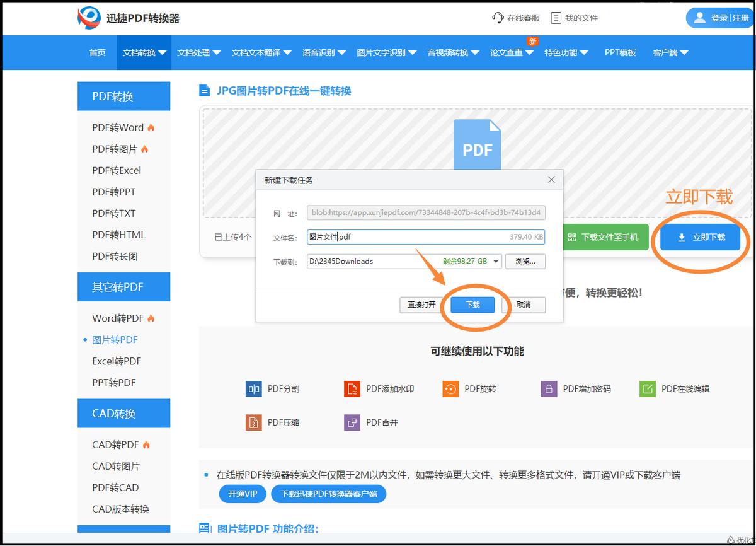This screenshot has height=546, width=756.
Task: Open the 图片文字识别 dropdown
Action: click(x=384, y=53)
